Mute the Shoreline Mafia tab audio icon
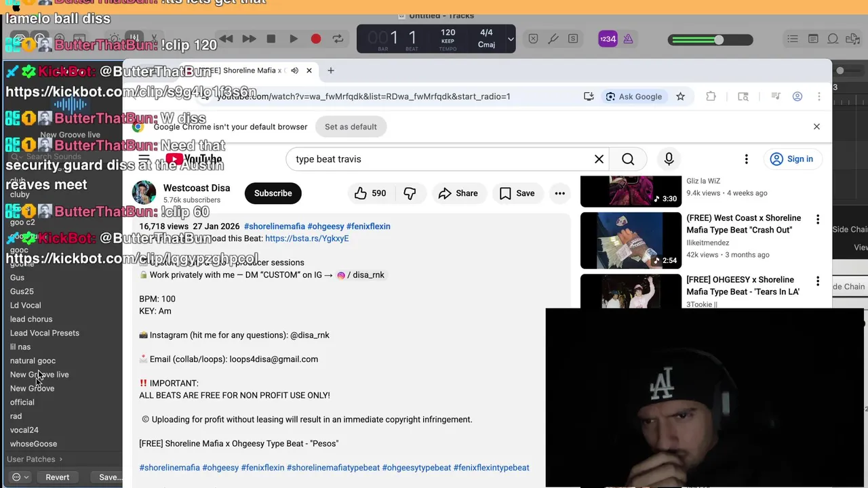The width and height of the screenshot is (868, 488). 294,70
